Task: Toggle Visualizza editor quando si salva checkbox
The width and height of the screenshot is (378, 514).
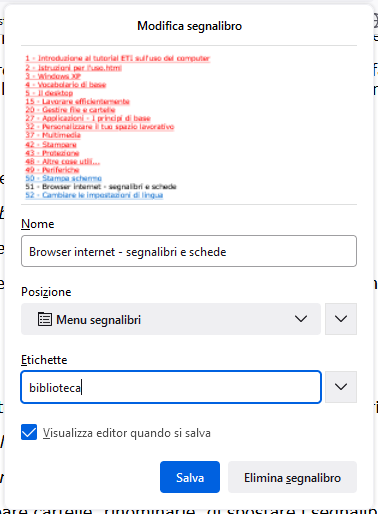Action: pyautogui.click(x=29, y=432)
